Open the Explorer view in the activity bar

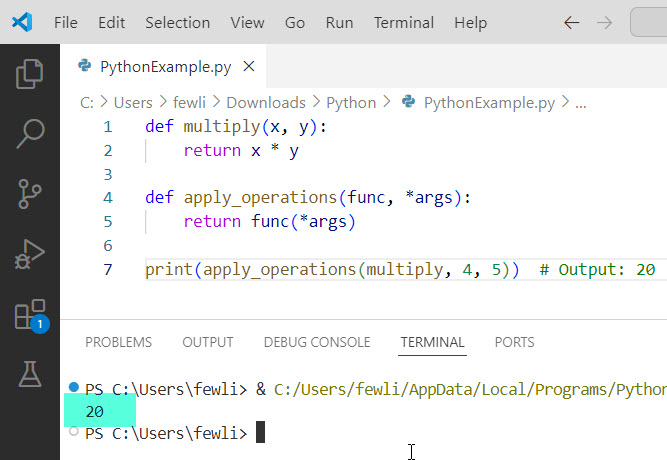click(x=29, y=74)
